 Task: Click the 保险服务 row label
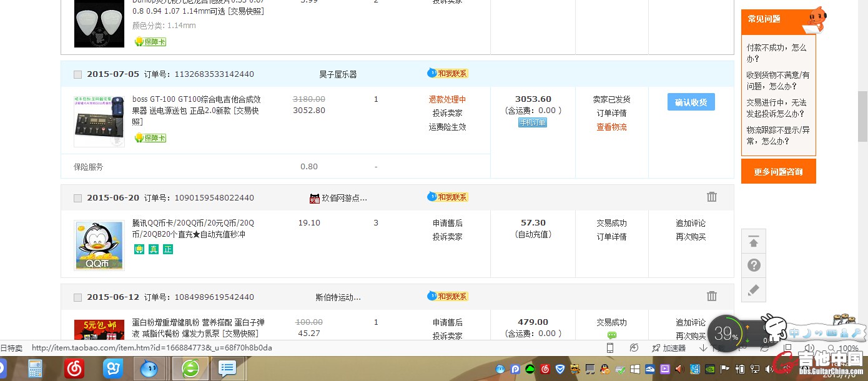[x=88, y=167]
